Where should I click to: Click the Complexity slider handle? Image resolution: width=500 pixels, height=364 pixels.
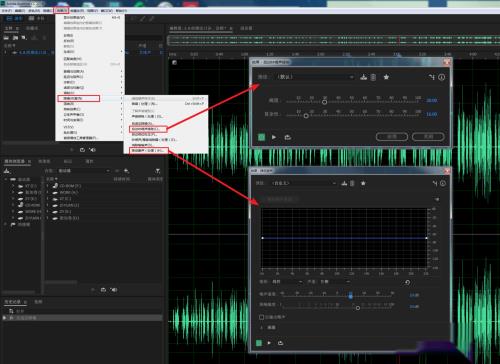point(306,116)
